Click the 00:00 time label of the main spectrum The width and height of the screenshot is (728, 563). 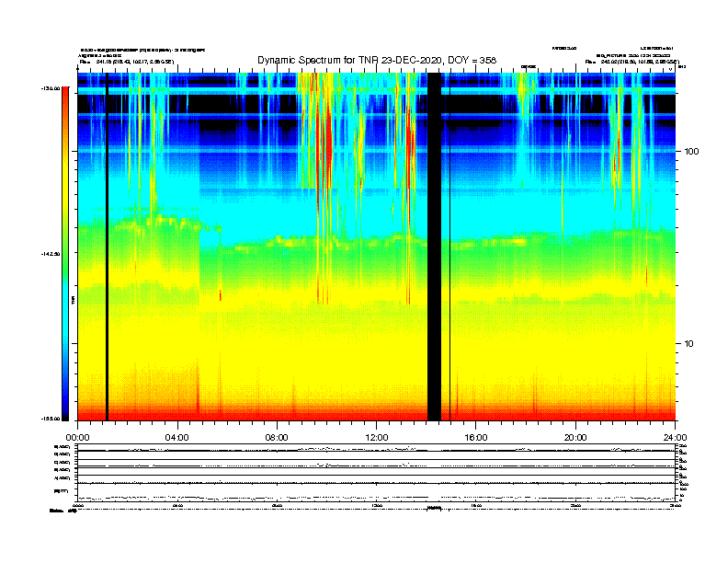77,438
